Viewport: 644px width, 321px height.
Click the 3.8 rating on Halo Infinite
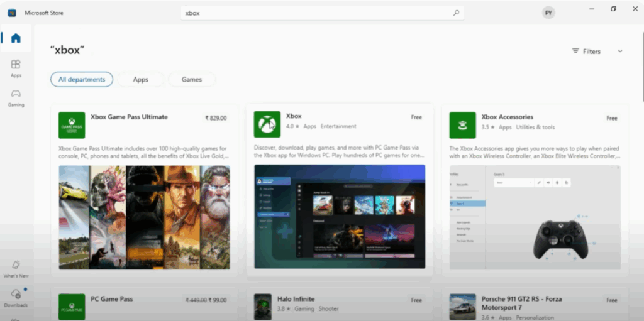tap(284, 308)
